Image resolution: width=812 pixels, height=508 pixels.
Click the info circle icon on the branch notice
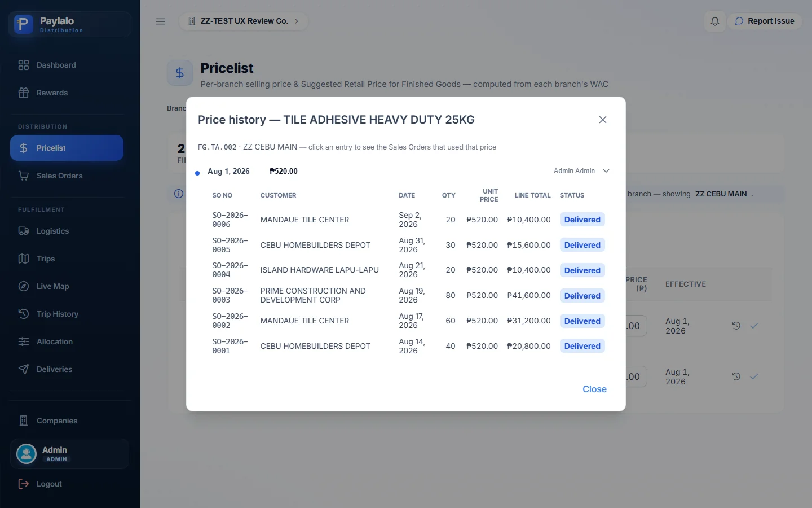[179, 194]
